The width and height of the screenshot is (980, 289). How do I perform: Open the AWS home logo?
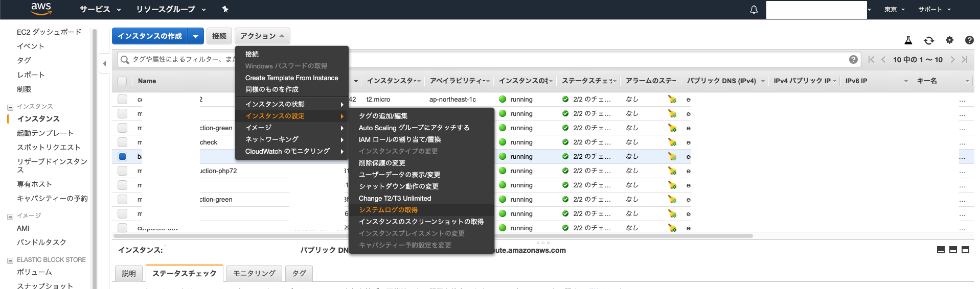click(x=41, y=8)
